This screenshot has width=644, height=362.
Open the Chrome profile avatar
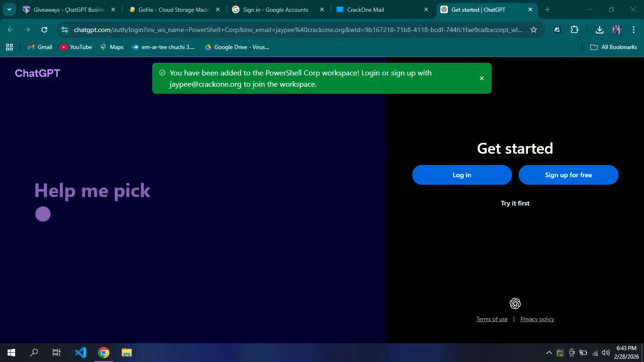click(x=617, y=30)
